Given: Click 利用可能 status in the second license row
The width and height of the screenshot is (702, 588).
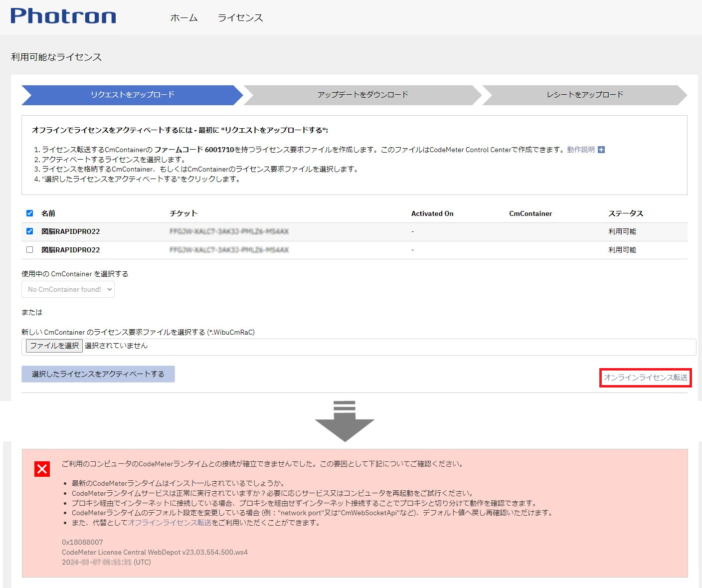Looking at the screenshot, I should 622,250.
